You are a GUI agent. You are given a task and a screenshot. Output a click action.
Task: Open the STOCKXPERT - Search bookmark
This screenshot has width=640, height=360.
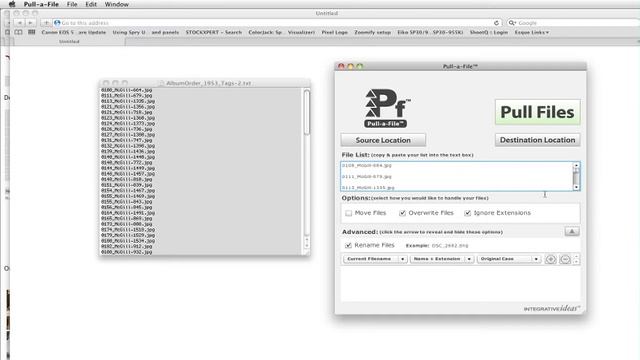pyautogui.click(x=213, y=32)
